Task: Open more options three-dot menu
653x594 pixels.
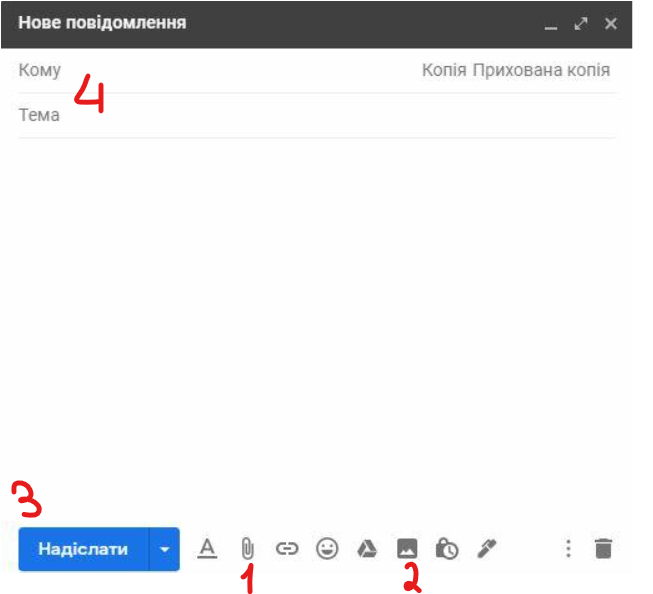Action: [x=568, y=548]
